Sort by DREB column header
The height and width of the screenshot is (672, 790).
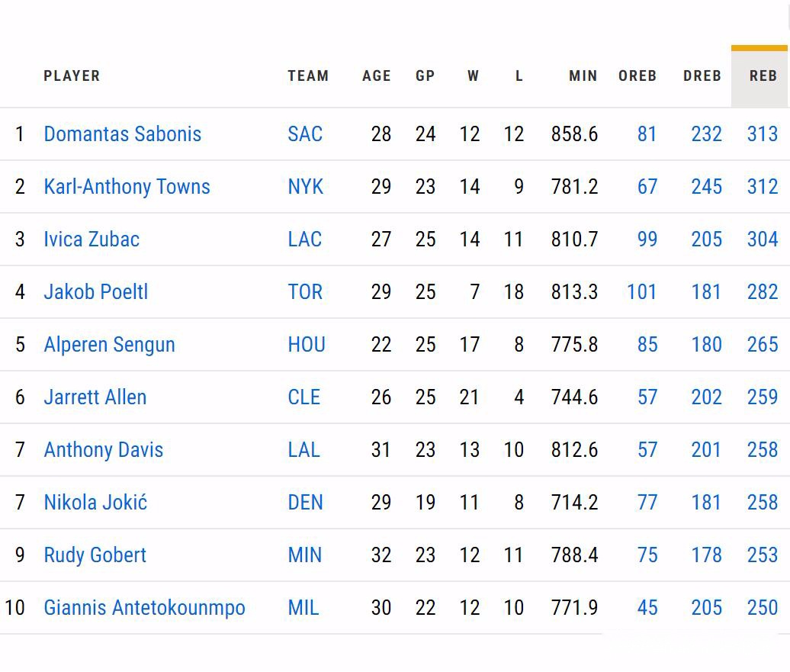[702, 76]
